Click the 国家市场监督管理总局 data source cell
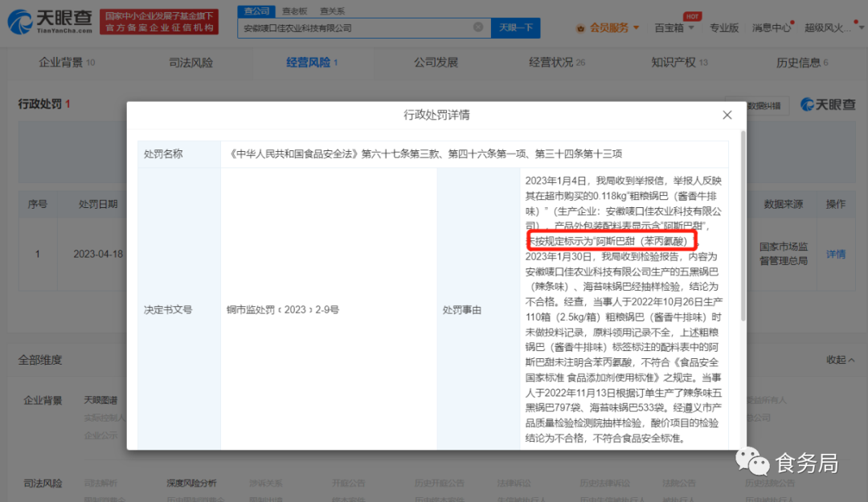The width and height of the screenshot is (868, 502). pyautogui.click(x=784, y=254)
